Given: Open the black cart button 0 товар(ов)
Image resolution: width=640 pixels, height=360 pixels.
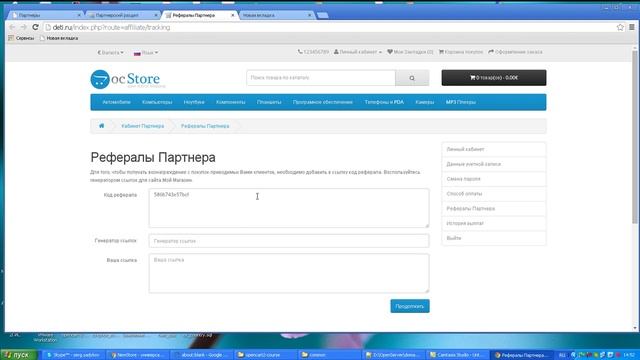Looking at the screenshot, I should pyautogui.click(x=494, y=78).
